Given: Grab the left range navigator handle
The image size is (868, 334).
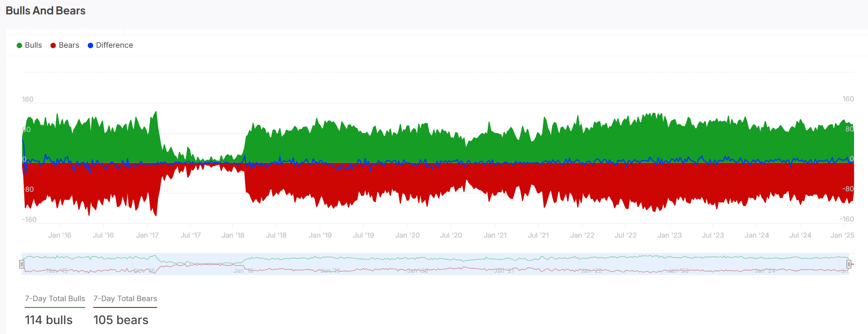Looking at the screenshot, I should pos(22,264).
